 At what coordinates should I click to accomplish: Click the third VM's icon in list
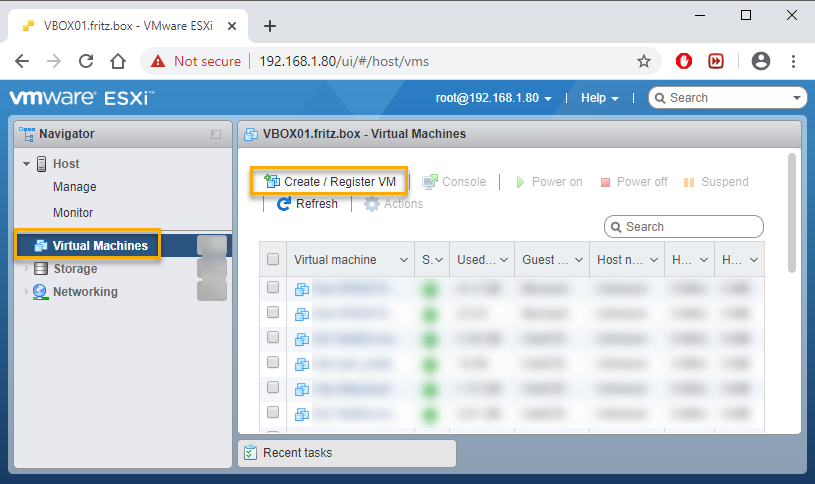302,339
